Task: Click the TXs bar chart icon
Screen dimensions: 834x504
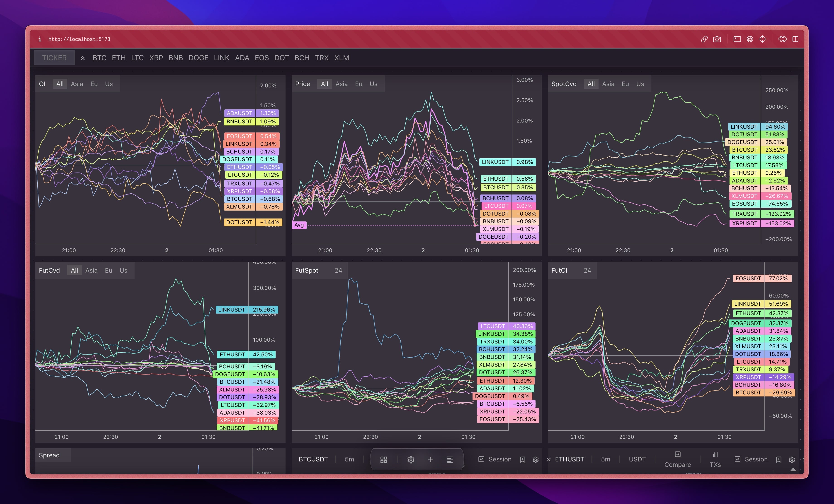Action: (x=715, y=454)
